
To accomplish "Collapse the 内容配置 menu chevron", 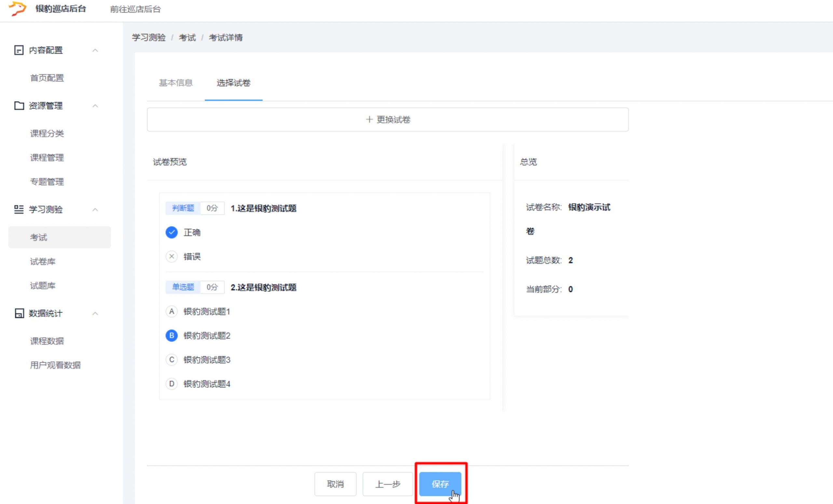I will pyautogui.click(x=95, y=50).
